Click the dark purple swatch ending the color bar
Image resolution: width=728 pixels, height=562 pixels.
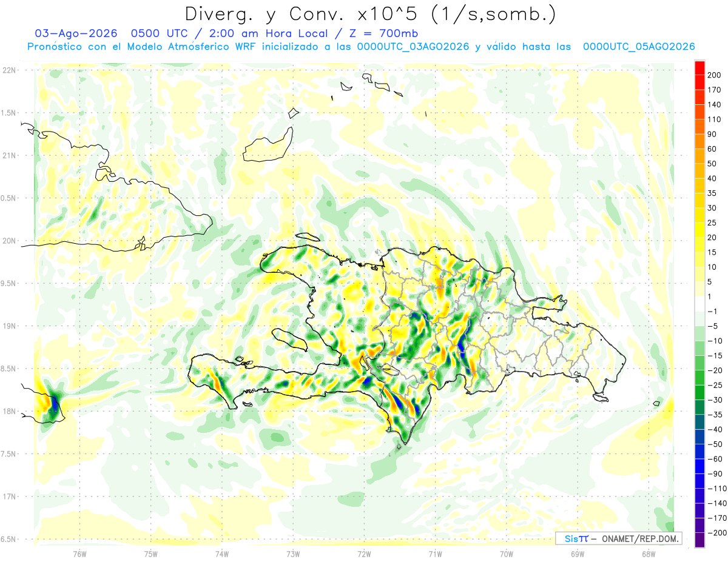(x=699, y=540)
